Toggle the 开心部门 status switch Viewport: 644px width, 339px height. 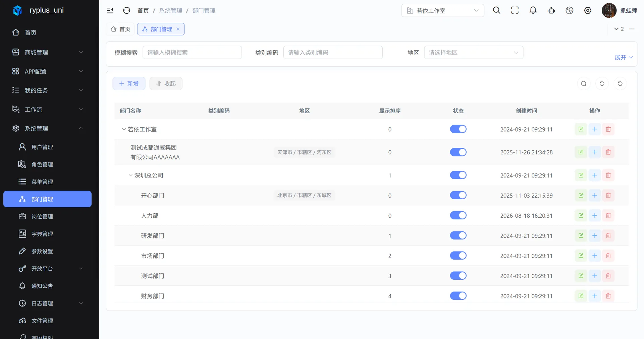point(458,195)
